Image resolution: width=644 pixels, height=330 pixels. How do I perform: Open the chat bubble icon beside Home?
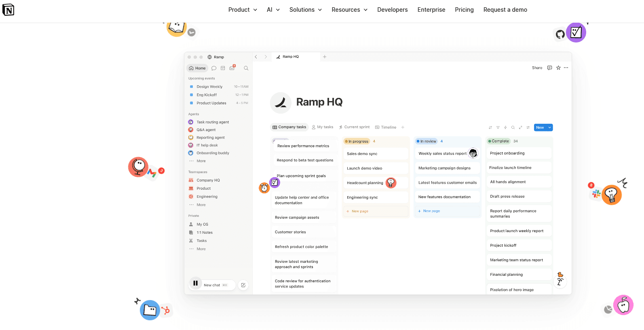pyautogui.click(x=214, y=68)
